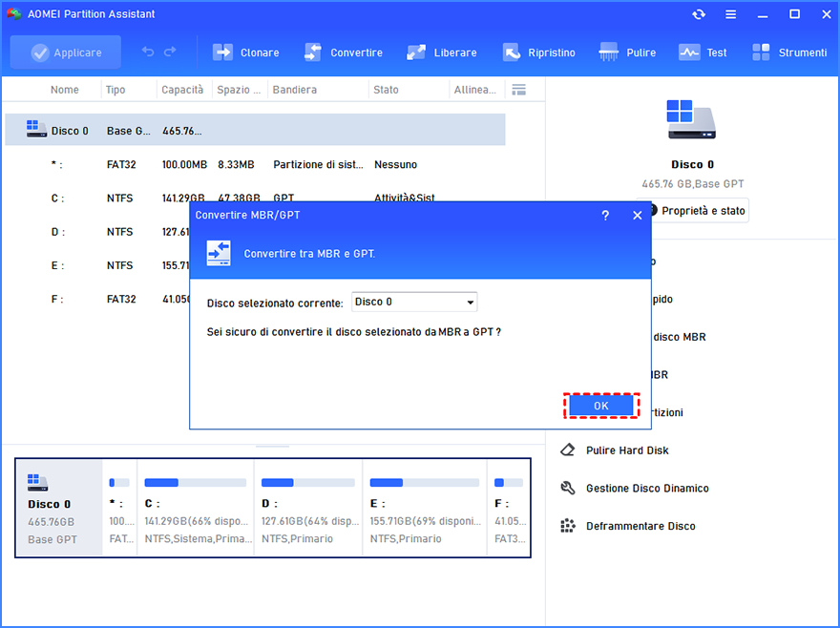This screenshot has width=840, height=628.
Task: Undo the last operation arrow
Action: pyautogui.click(x=148, y=52)
